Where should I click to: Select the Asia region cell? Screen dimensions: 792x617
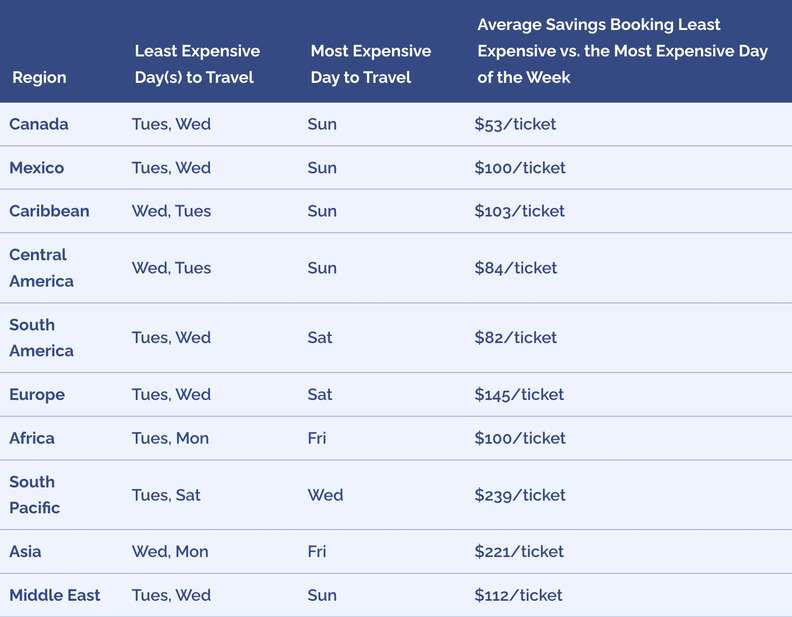[x=26, y=552]
